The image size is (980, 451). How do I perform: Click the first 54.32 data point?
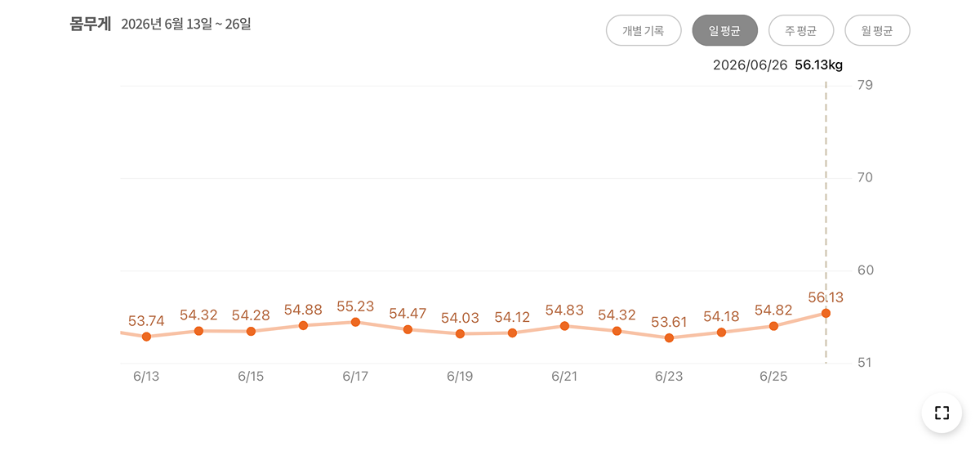tap(198, 331)
